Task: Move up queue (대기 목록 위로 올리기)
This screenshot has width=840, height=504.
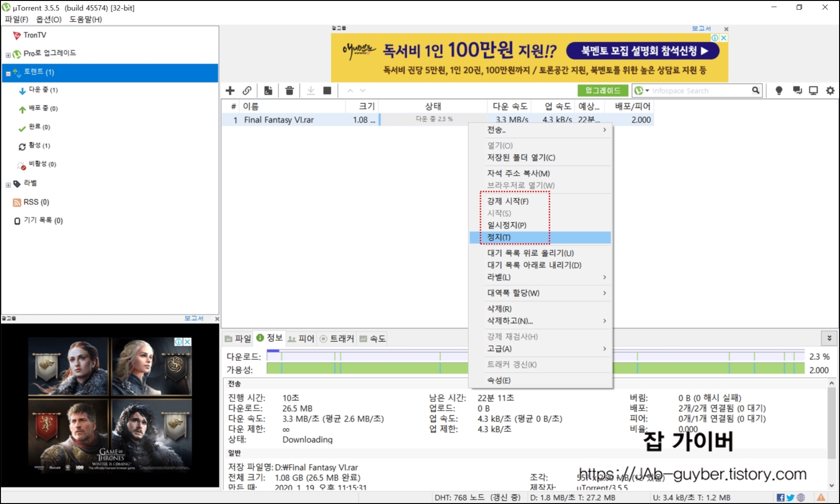Action: click(x=540, y=253)
